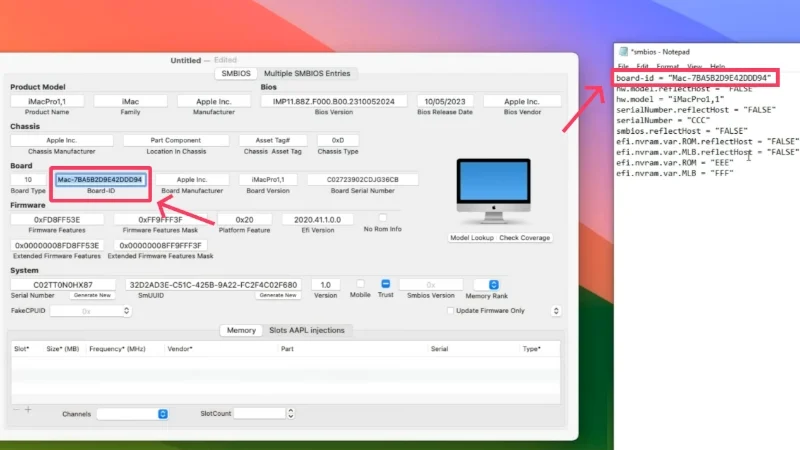Check the Update Firmware Only option
This screenshot has height=450, width=800.
[x=450, y=310]
